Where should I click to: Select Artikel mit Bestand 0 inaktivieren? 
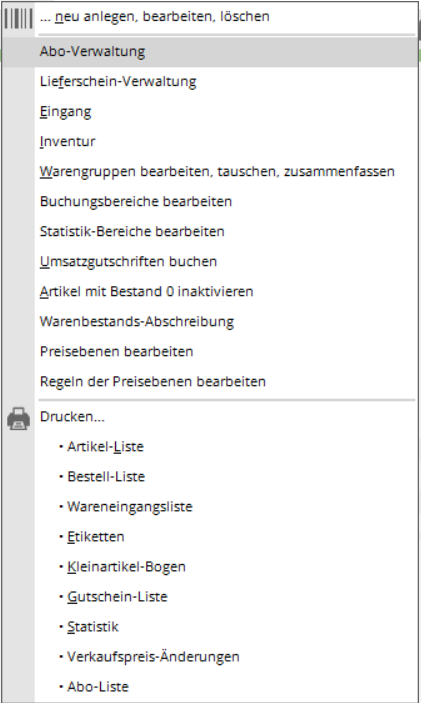(x=210, y=292)
